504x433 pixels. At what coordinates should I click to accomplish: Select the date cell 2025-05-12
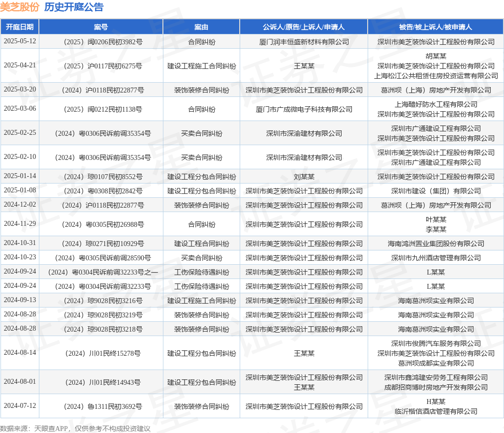(20, 41)
